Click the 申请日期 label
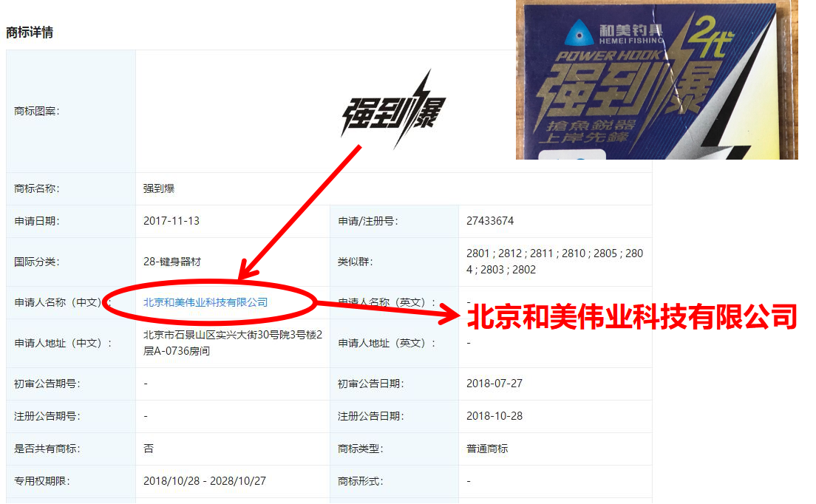The image size is (816, 504). tap(36, 221)
